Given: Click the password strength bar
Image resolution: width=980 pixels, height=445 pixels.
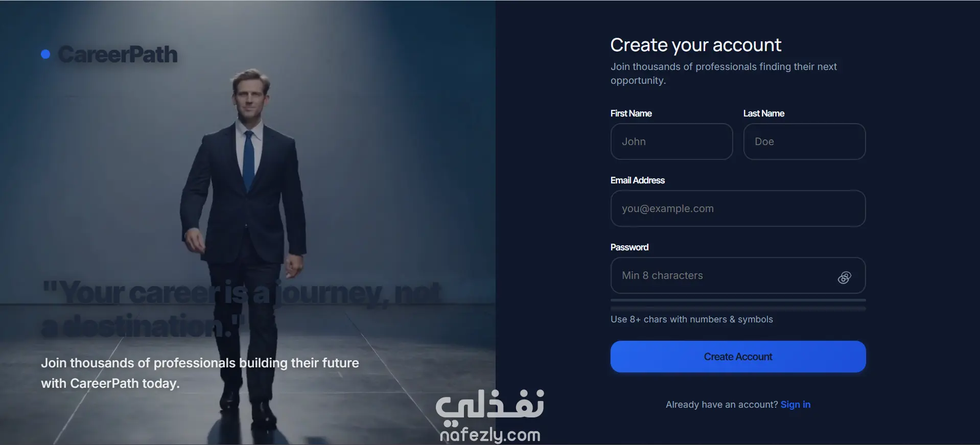Looking at the screenshot, I should (738, 305).
